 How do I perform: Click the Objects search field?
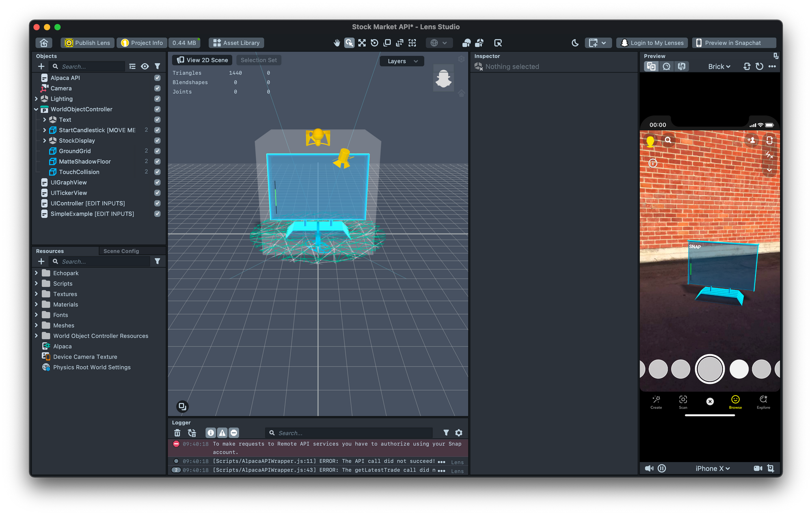(x=87, y=67)
